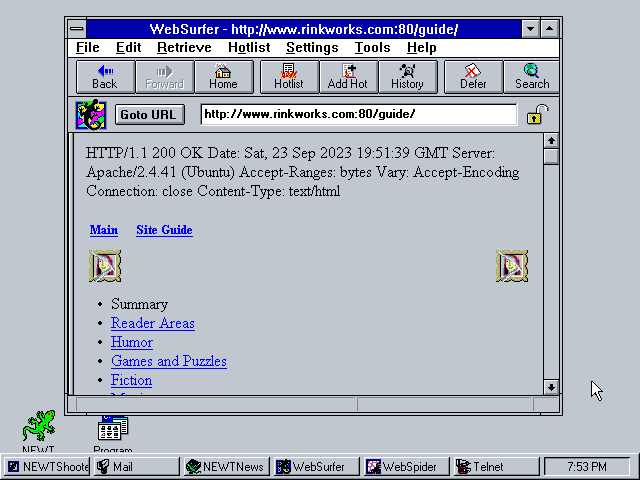Maximize the WebSurfer window with up arrow
This screenshot has width=640, height=480.
550,29
